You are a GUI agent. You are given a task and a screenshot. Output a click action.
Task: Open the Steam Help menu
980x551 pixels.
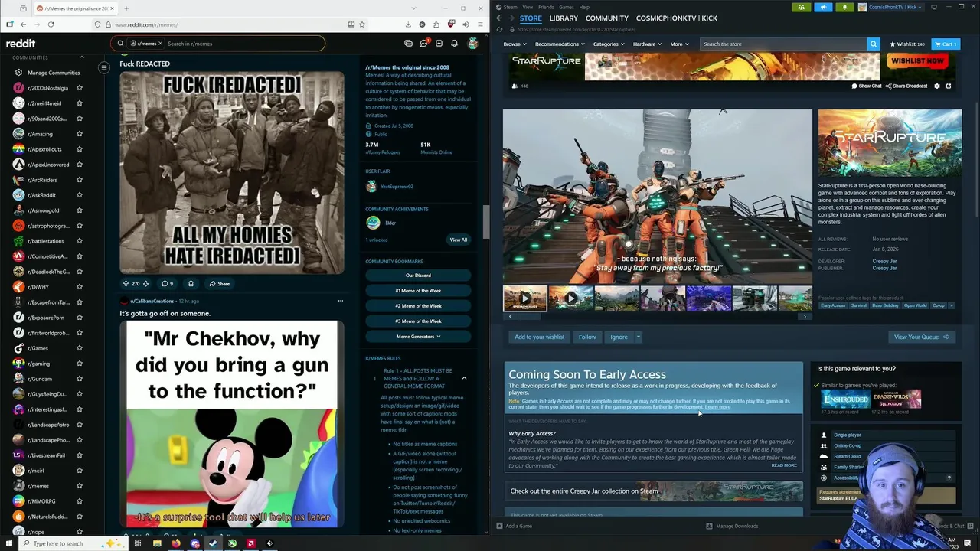[x=584, y=7]
